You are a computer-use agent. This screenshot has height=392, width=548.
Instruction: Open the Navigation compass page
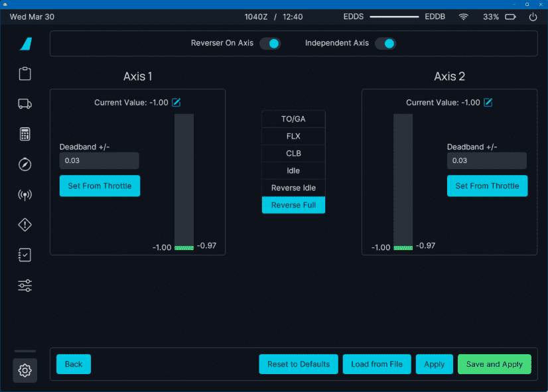point(25,164)
